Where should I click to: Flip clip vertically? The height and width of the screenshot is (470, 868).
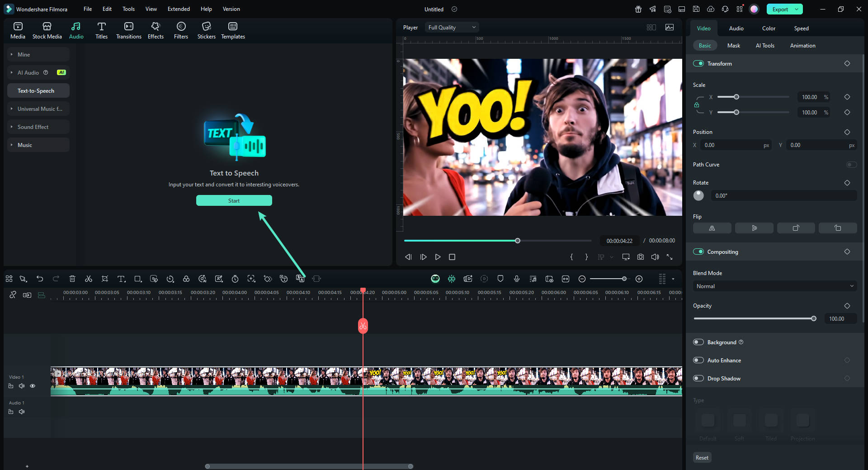click(754, 228)
